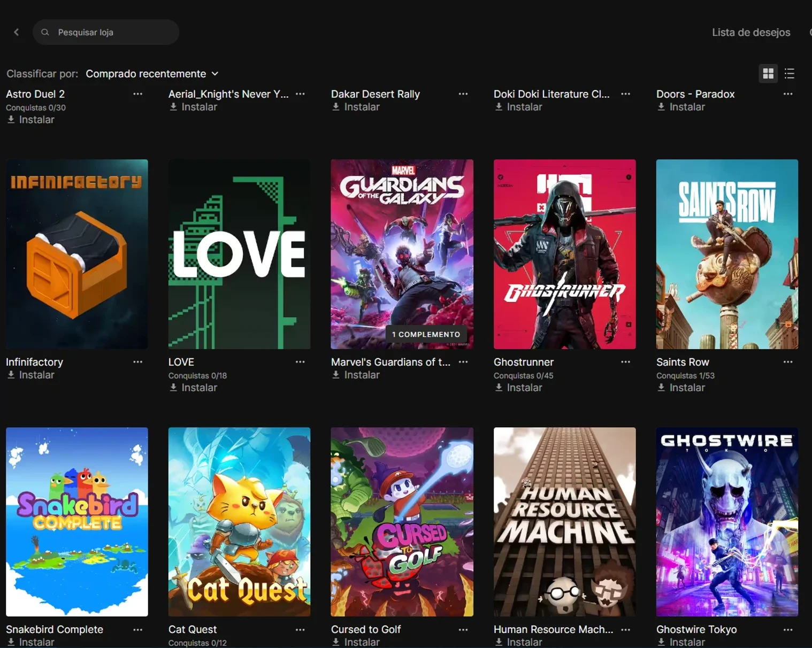Click the Saints Row title text

683,362
